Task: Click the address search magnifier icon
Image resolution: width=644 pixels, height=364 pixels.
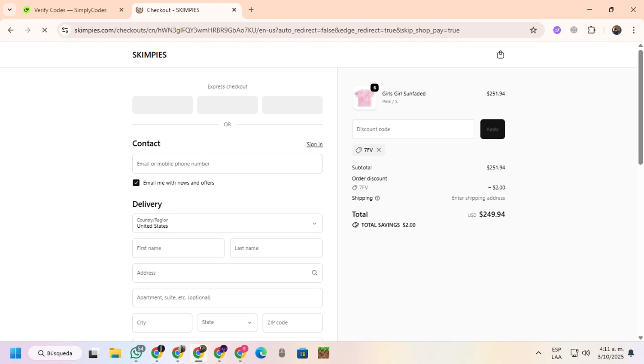Action: pos(315,273)
